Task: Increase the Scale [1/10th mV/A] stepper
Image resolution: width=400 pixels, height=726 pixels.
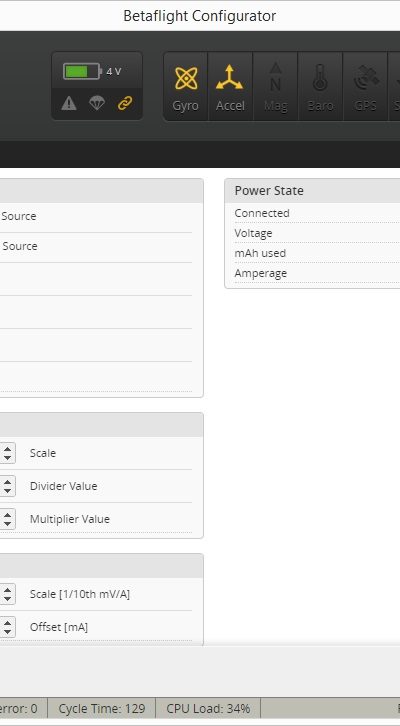Action: (7, 588)
